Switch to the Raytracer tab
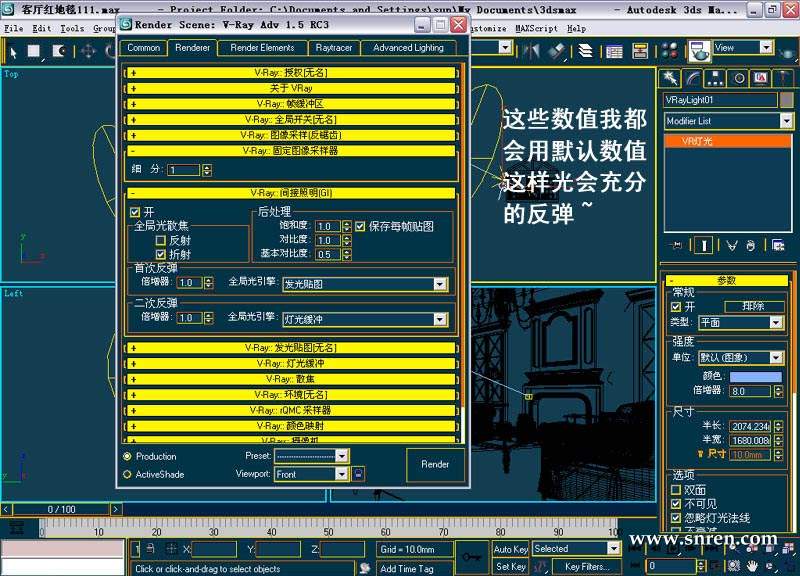The image size is (800, 576). pyautogui.click(x=334, y=47)
